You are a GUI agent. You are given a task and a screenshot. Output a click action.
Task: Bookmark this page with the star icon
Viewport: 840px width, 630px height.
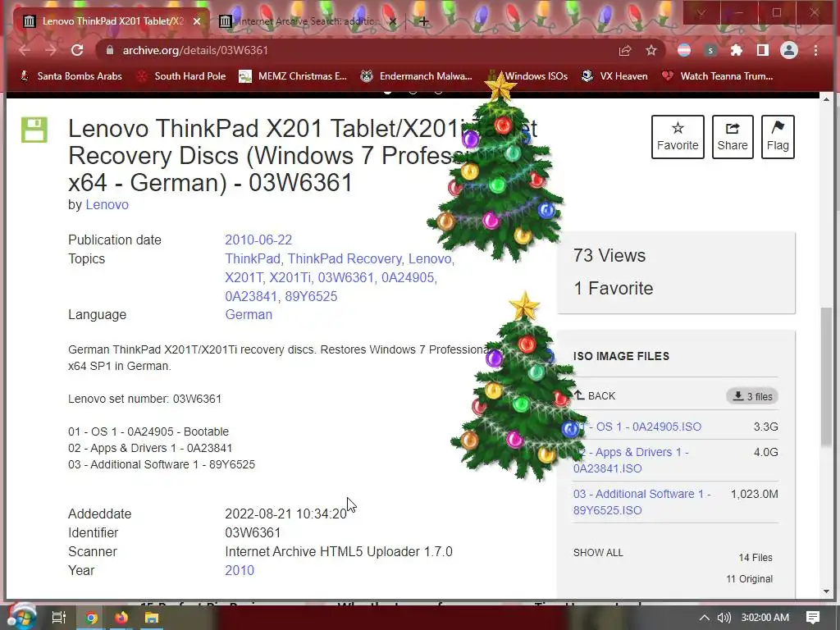click(651, 50)
